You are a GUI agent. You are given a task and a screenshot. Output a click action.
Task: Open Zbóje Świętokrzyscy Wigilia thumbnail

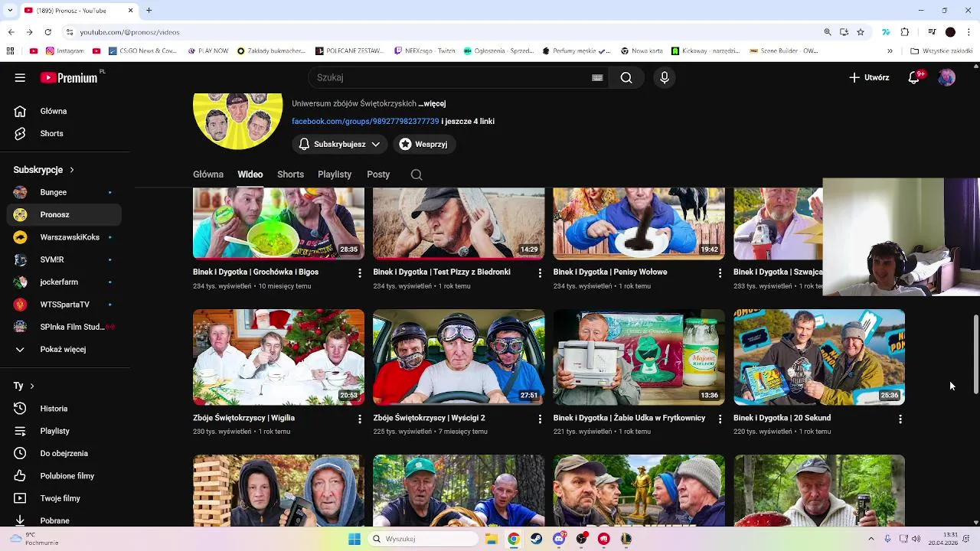[x=279, y=357]
